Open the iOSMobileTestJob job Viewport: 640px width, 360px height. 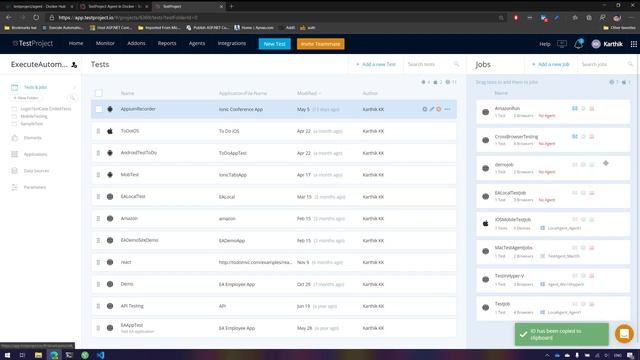(513, 220)
